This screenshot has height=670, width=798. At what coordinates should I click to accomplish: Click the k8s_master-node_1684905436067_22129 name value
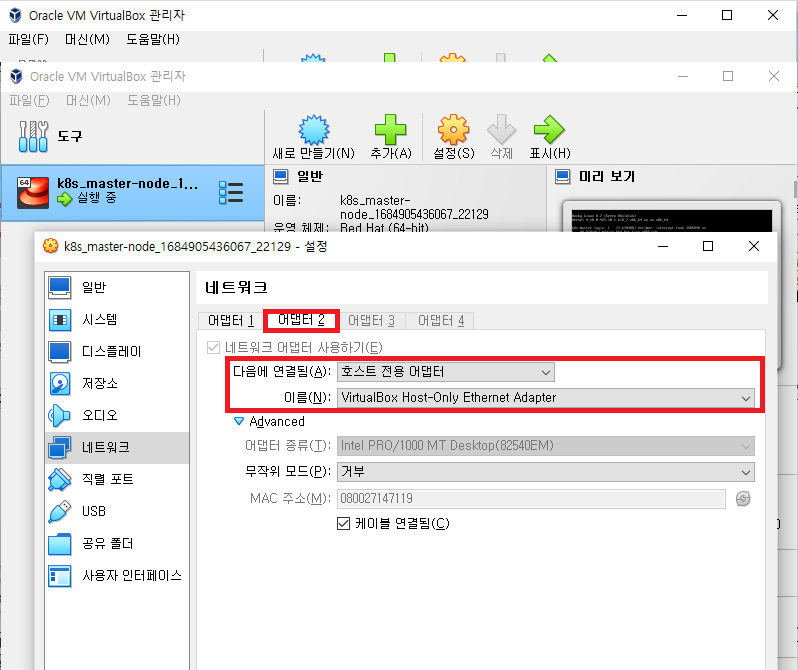pos(414,207)
